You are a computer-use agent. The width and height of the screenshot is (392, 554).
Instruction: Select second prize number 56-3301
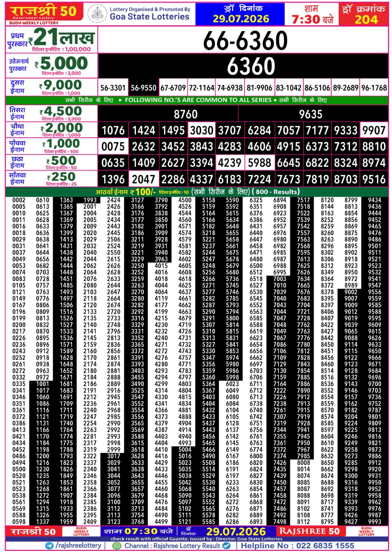point(113,88)
